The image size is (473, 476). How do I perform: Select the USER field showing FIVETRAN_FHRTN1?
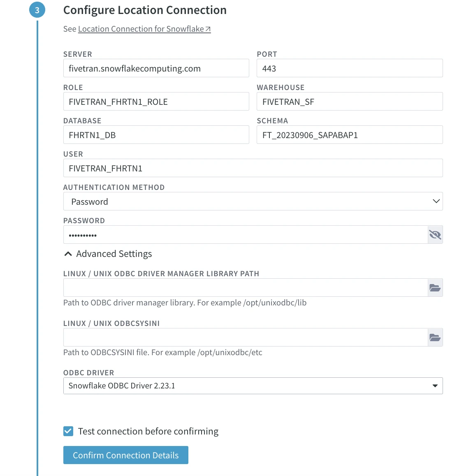click(253, 168)
